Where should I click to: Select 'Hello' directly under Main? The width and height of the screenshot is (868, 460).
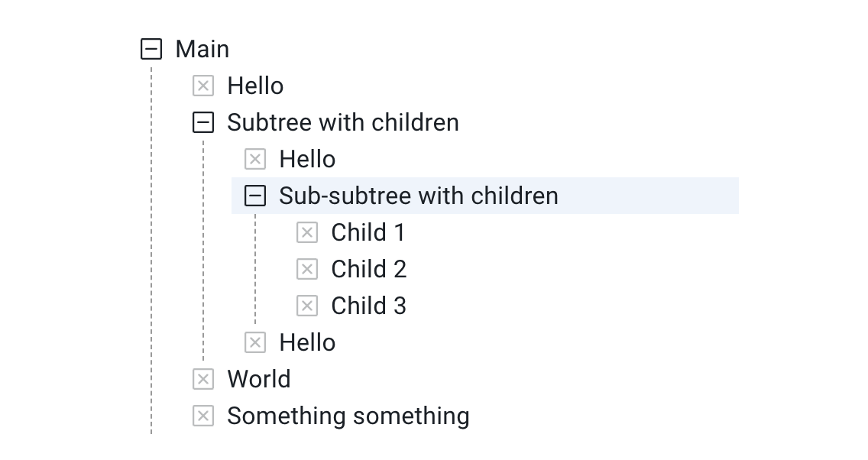pyautogui.click(x=255, y=86)
